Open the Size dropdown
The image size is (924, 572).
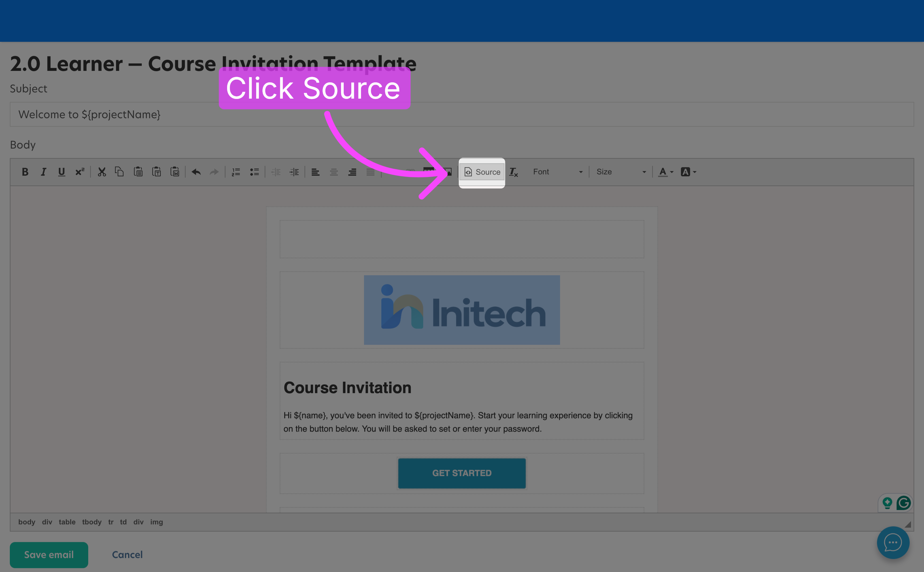point(621,172)
